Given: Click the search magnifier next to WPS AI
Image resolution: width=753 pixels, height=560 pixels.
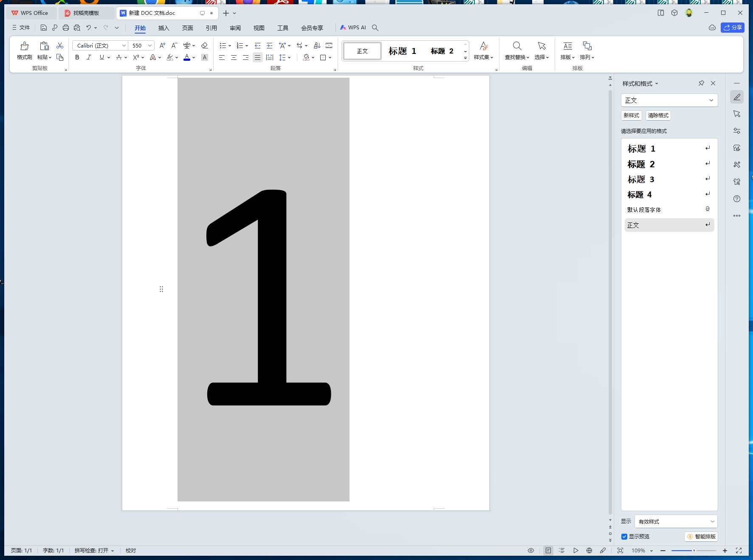Looking at the screenshot, I should coord(375,28).
